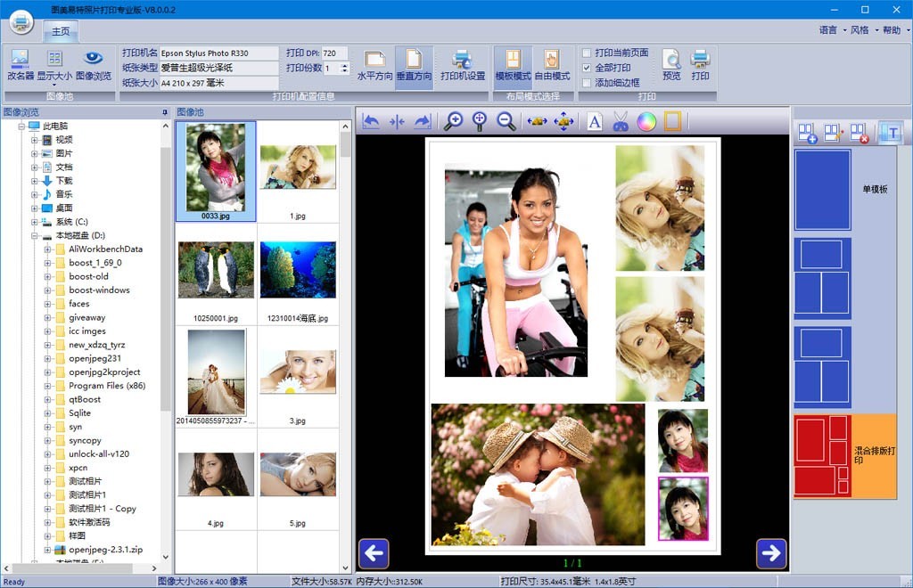Click the add template icon
913x588 pixels.
(808, 134)
